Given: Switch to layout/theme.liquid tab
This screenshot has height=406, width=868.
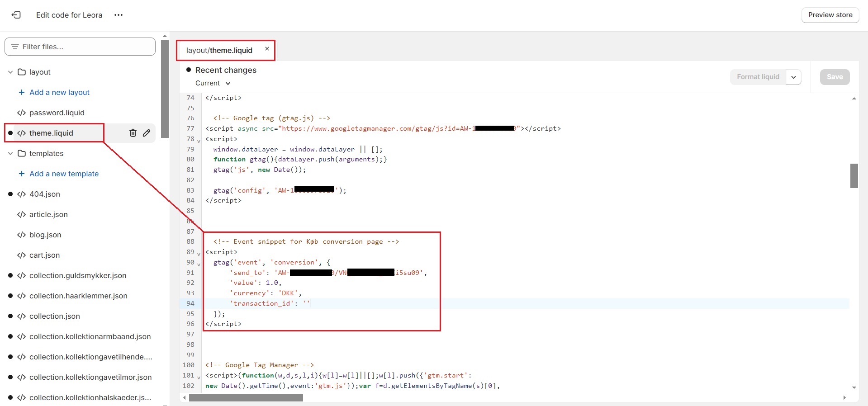Looking at the screenshot, I should [x=219, y=50].
